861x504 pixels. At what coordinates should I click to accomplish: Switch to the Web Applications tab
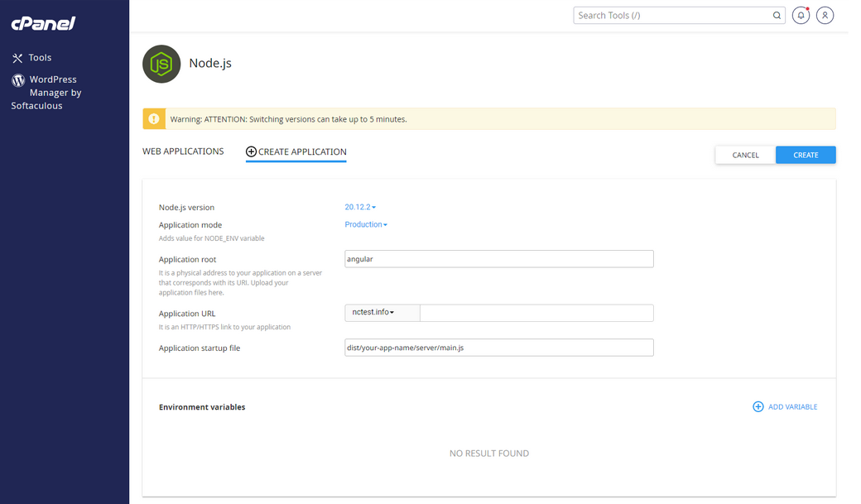pos(183,151)
